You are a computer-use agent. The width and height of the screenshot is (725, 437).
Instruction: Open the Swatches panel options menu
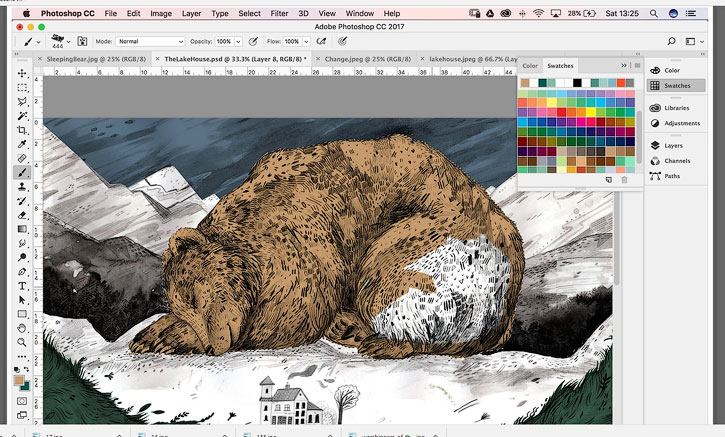tap(637, 66)
